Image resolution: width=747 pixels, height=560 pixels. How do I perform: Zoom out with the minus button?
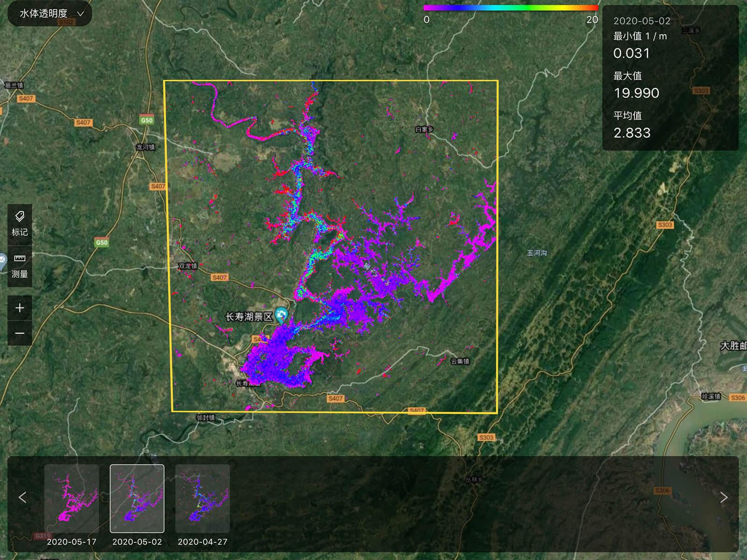[20, 333]
